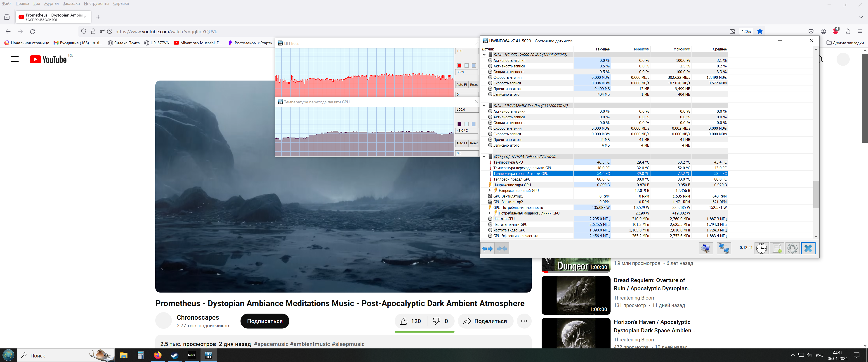Click the expand columns blue arrows icon
The image size is (868, 362).
point(487,249)
